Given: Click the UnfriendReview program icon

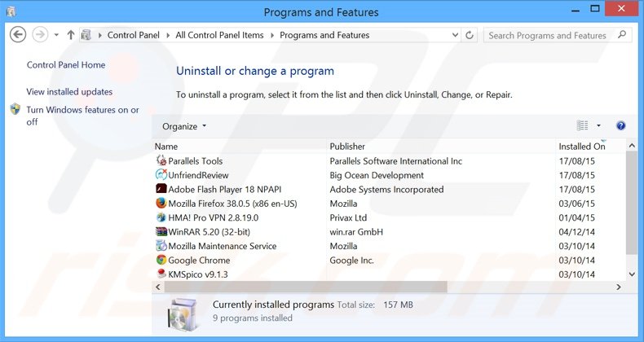Looking at the screenshot, I should pos(161,175).
